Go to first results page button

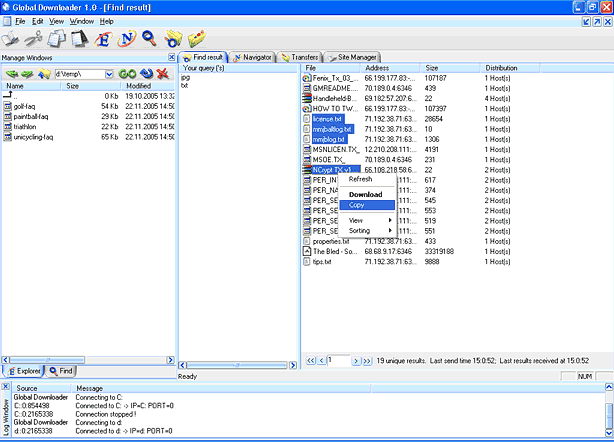click(x=311, y=361)
